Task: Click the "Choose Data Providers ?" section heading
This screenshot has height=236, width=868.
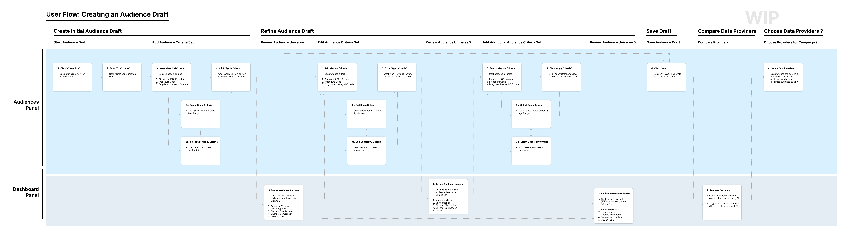Action: coord(793,31)
